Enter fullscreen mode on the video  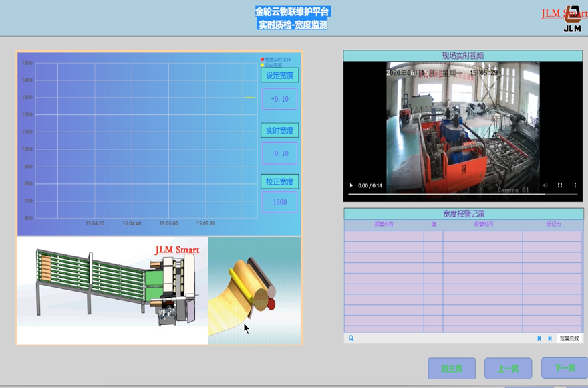[560, 185]
